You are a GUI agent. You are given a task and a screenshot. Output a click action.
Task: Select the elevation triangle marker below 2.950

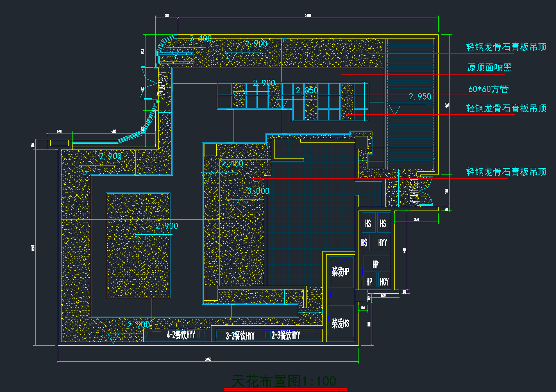(395, 110)
